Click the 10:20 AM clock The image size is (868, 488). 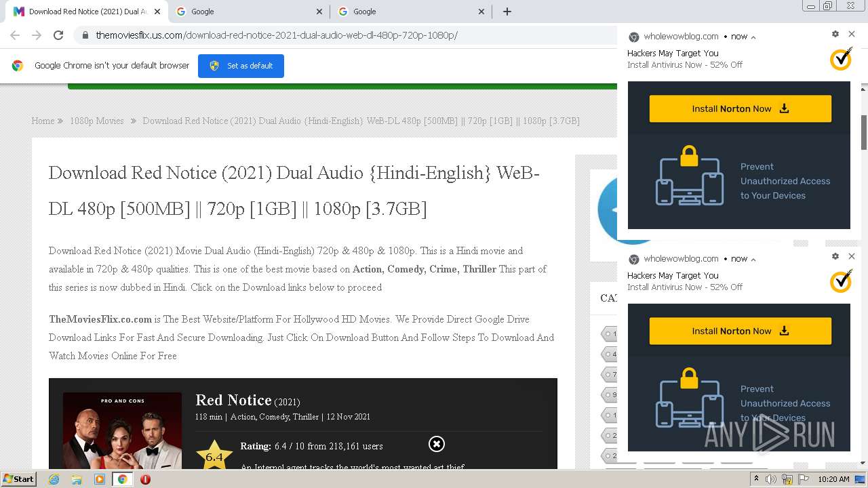tap(833, 479)
